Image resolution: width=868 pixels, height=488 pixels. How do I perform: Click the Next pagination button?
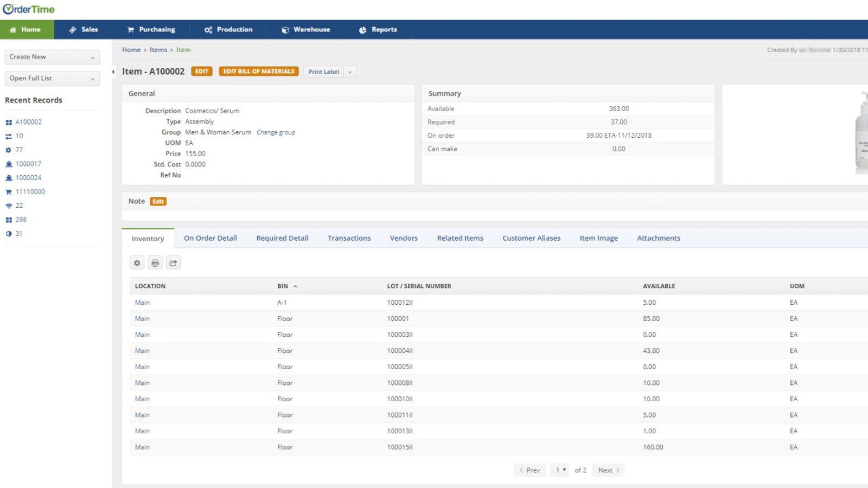coord(607,470)
